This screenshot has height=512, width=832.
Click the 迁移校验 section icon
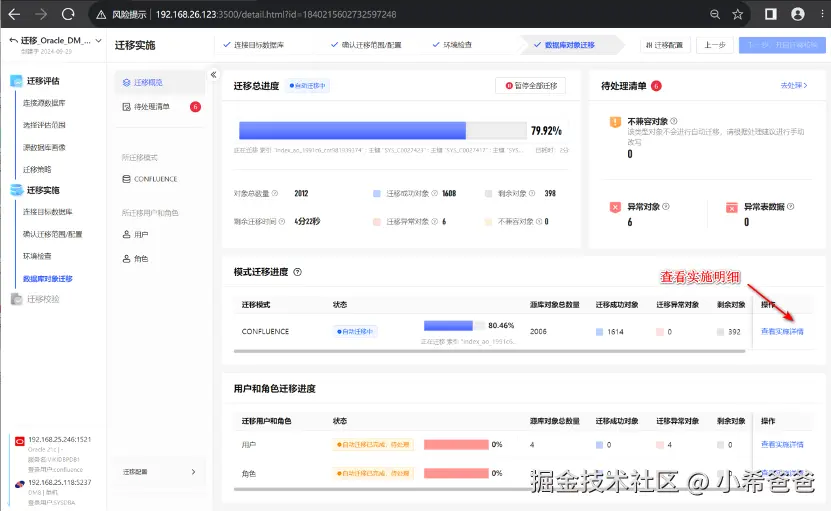[x=16, y=299]
